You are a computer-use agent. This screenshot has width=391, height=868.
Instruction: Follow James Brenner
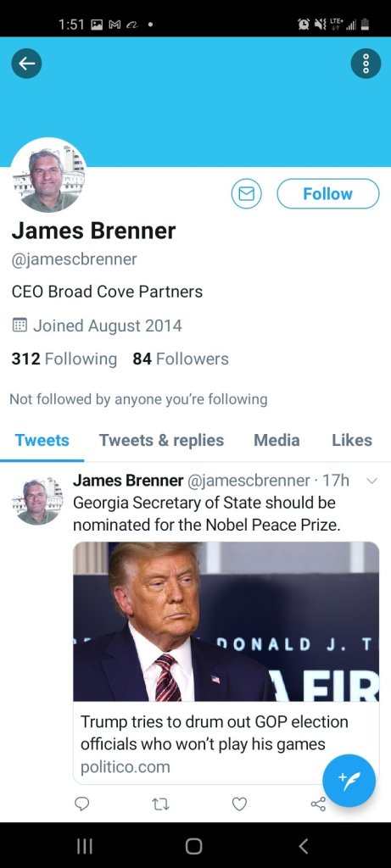328,194
